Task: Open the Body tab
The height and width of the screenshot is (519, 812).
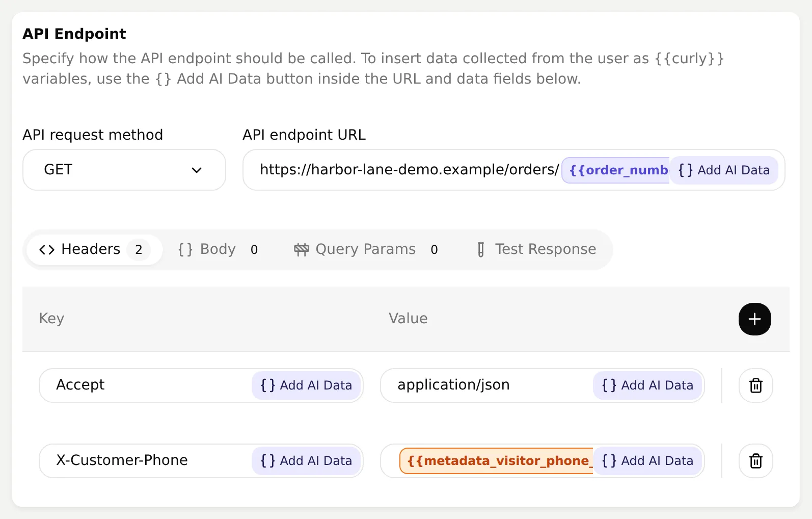Action: tap(218, 249)
